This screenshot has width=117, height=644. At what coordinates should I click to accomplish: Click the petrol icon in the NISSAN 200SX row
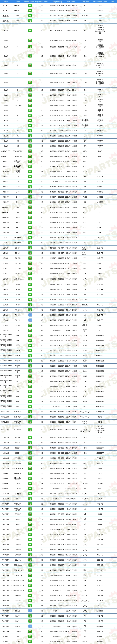click(x=30, y=443)
